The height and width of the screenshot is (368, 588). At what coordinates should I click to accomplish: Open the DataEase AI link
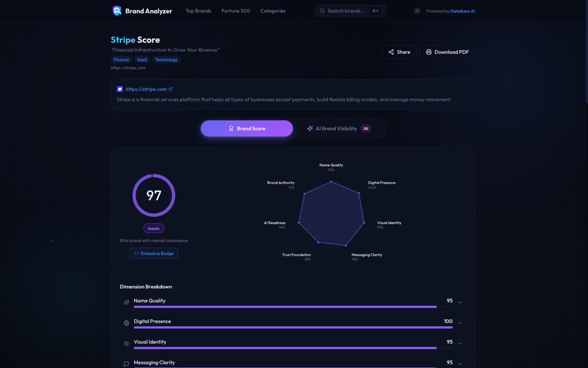pyautogui.click(x=462, y=11)
